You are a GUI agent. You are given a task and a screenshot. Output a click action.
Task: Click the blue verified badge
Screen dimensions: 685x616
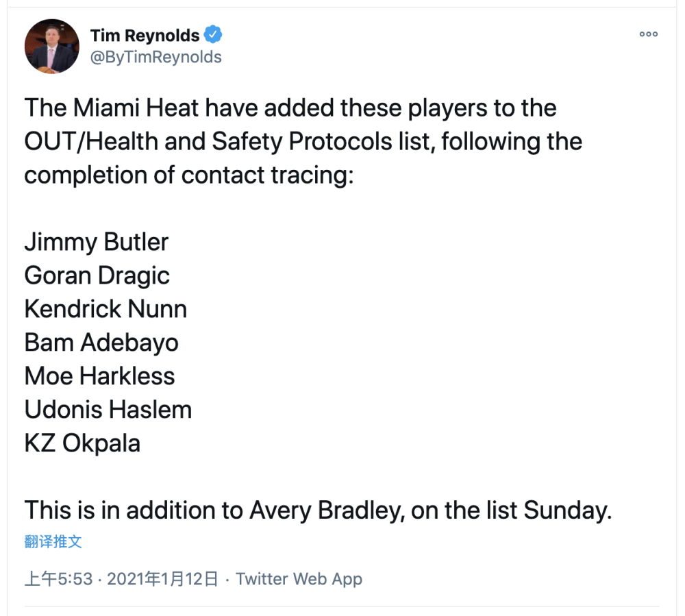(x=214, y=35)
